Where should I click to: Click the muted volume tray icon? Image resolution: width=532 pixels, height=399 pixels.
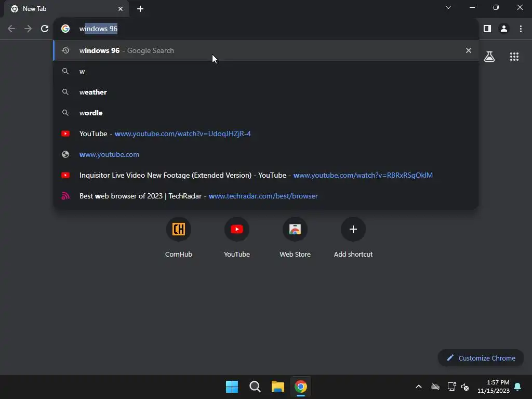click(465, 387)
